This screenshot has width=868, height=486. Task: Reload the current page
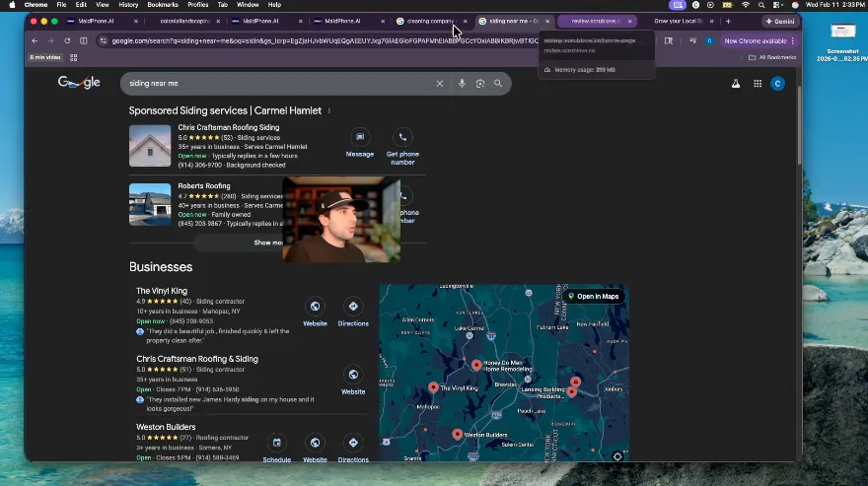coord(67,41)
